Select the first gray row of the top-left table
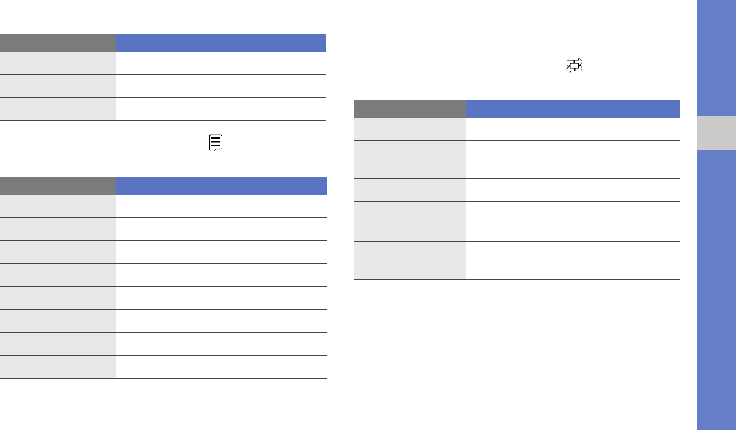 click(57, 63)
